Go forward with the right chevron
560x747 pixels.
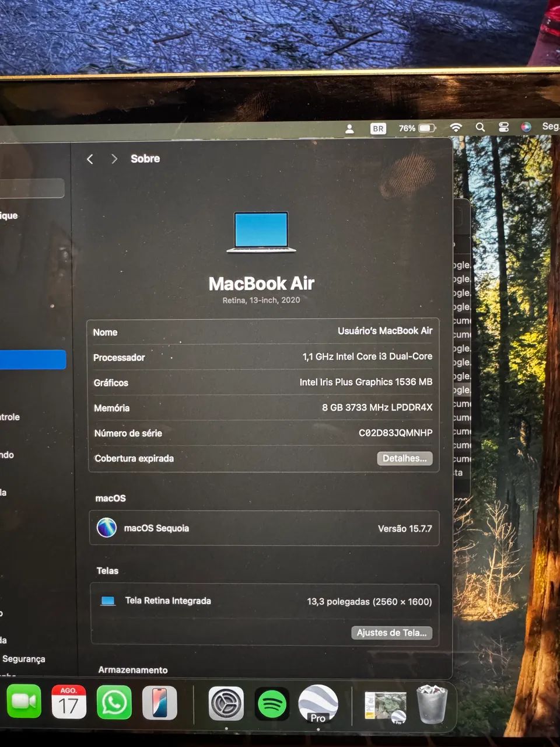click(x=114, y=159)
